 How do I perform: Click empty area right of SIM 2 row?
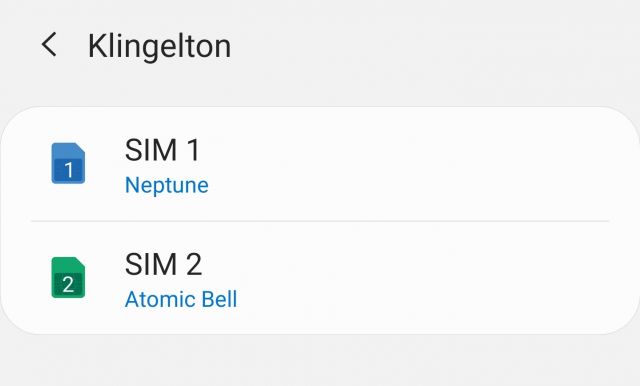429,278
